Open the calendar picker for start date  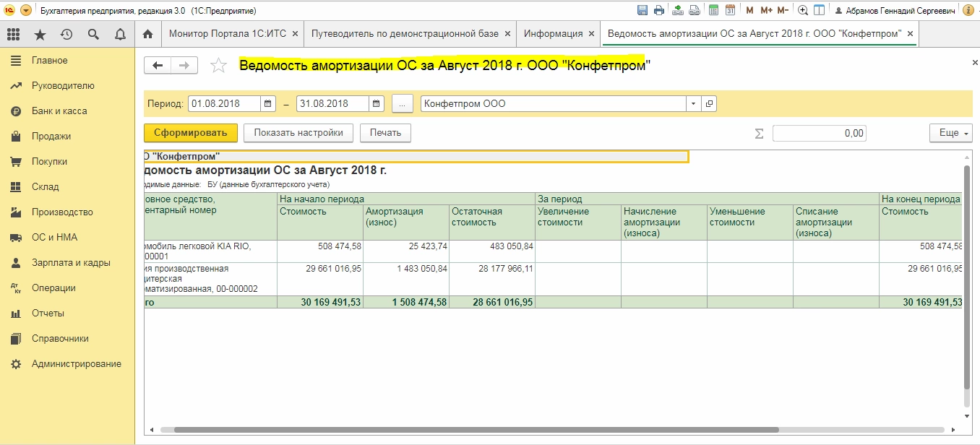pos(268,103)
